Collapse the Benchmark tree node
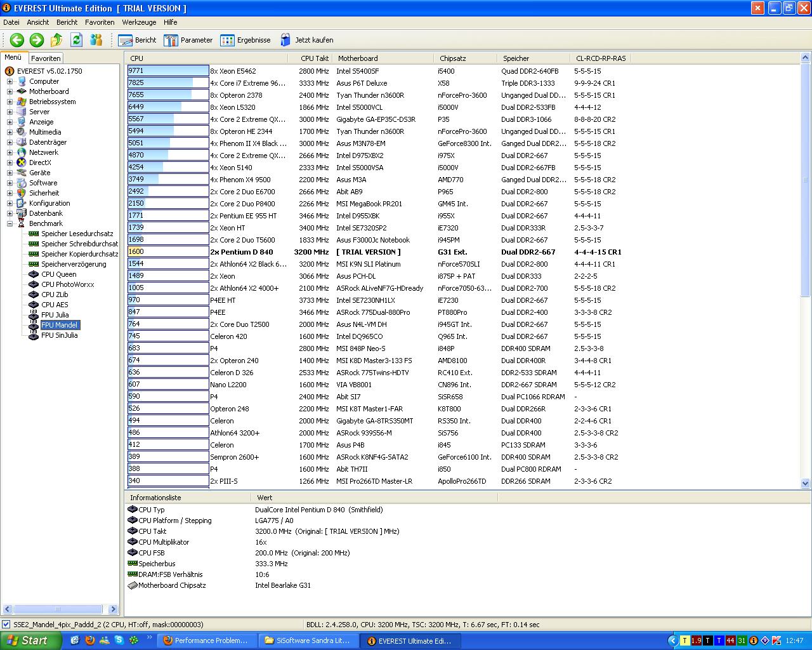 [x=10, y=223]
